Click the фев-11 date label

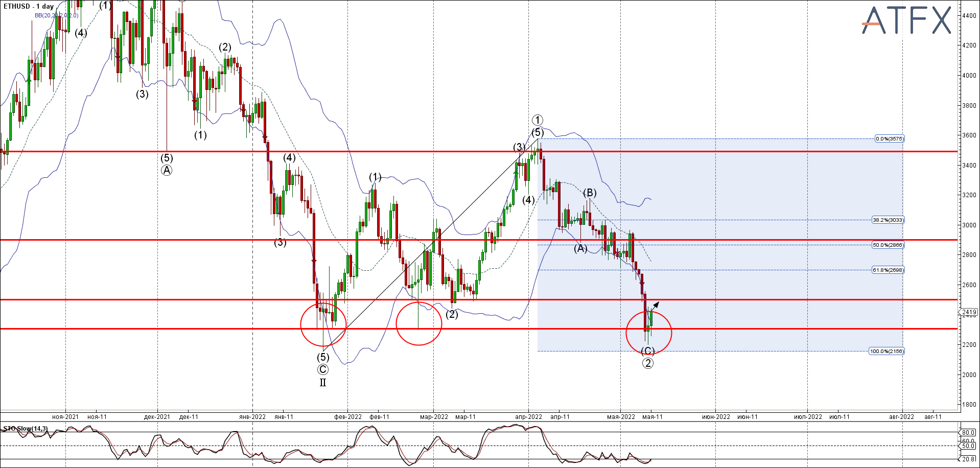click(x=379, y=417)
